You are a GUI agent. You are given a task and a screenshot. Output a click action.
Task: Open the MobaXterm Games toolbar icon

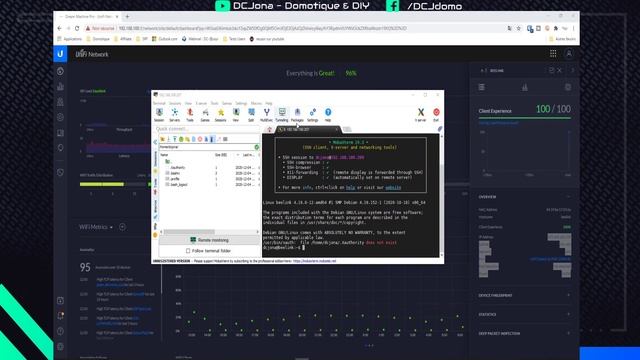205,115
